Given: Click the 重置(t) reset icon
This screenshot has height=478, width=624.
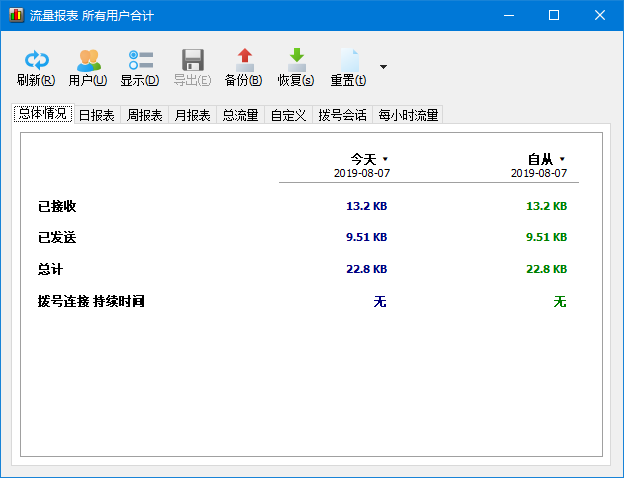Looking at the screenshot, I should (x=349, y=60).
